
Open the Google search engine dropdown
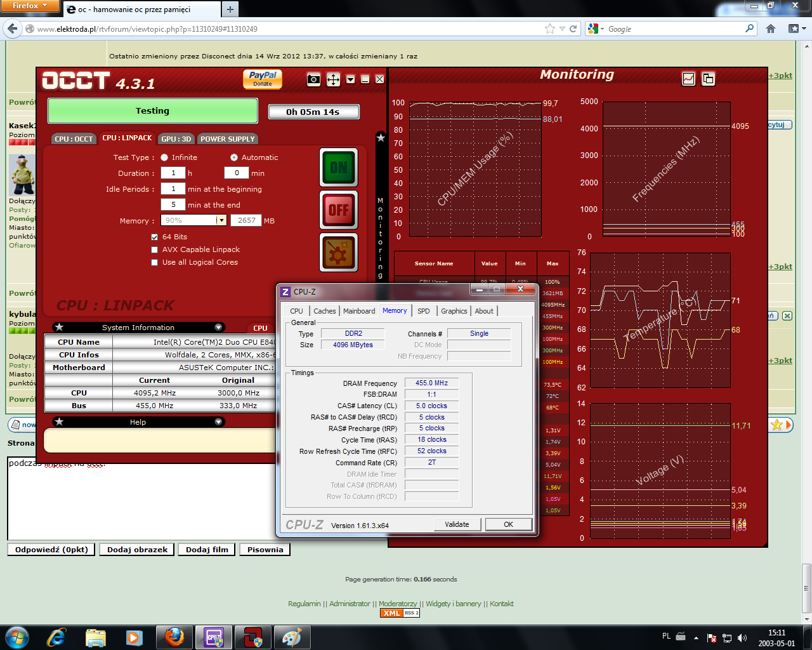[596, 29]
